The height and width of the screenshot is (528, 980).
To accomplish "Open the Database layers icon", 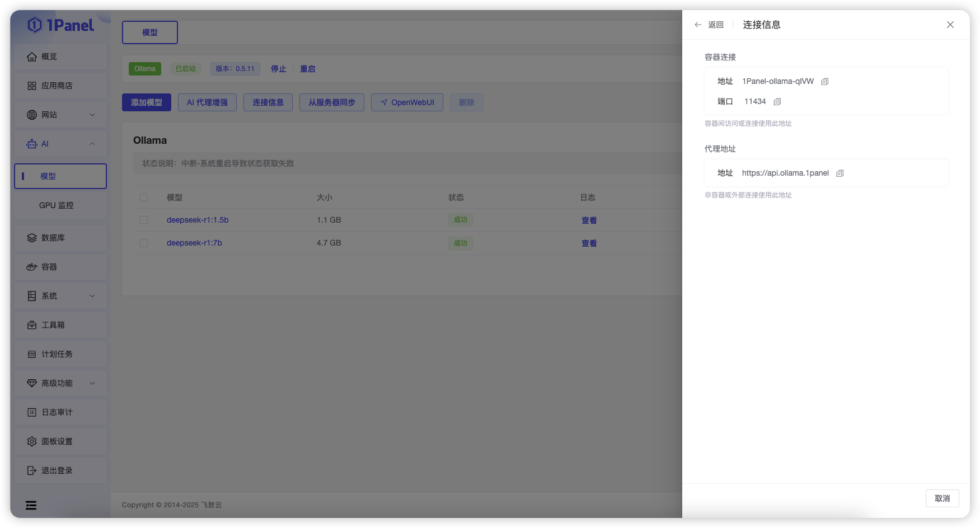I will point(32,238).
